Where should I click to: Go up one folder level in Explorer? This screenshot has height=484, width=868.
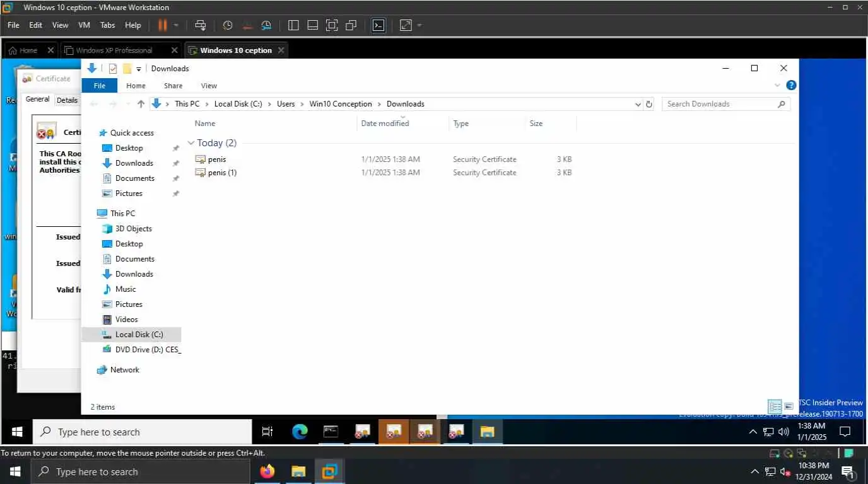click(141, 104)
